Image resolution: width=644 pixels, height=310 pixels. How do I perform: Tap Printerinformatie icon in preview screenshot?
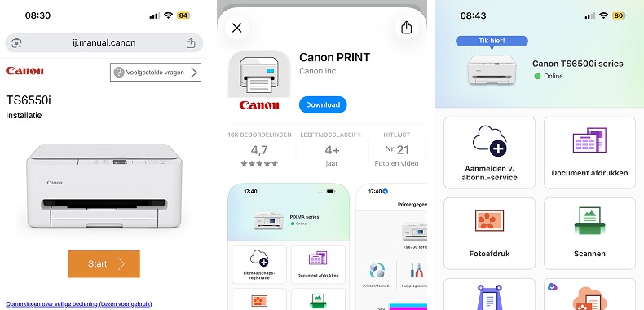point(377,271)
